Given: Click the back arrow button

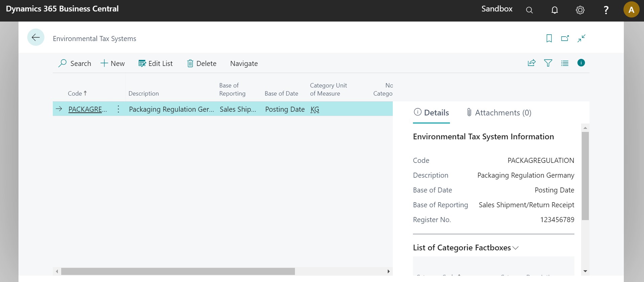Looking at the screenshot, I should coord(36,37).
